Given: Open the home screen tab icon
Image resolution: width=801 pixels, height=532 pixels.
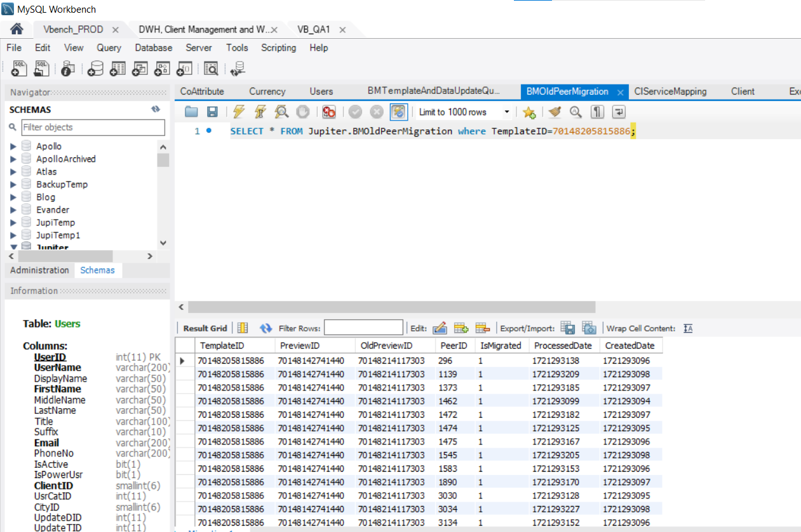Looking at the screenshot, I should click(x=17, y=29).
